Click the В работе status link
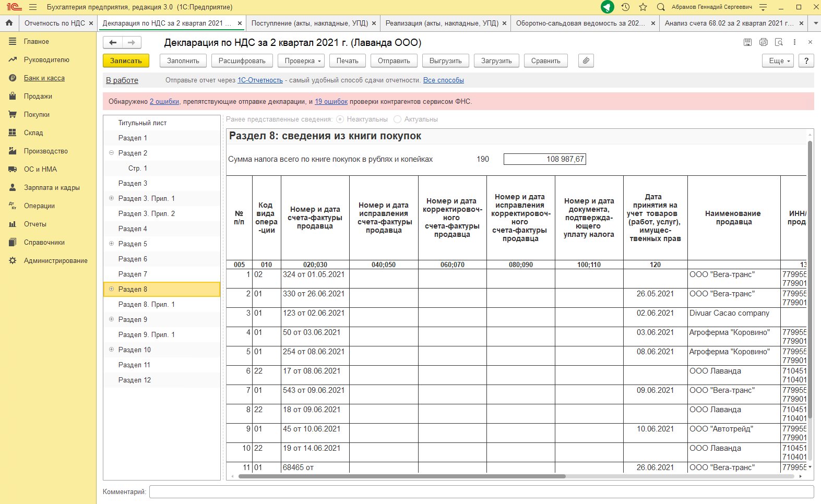Viewport: 821px width, 504px height. (x=122, y=80)
